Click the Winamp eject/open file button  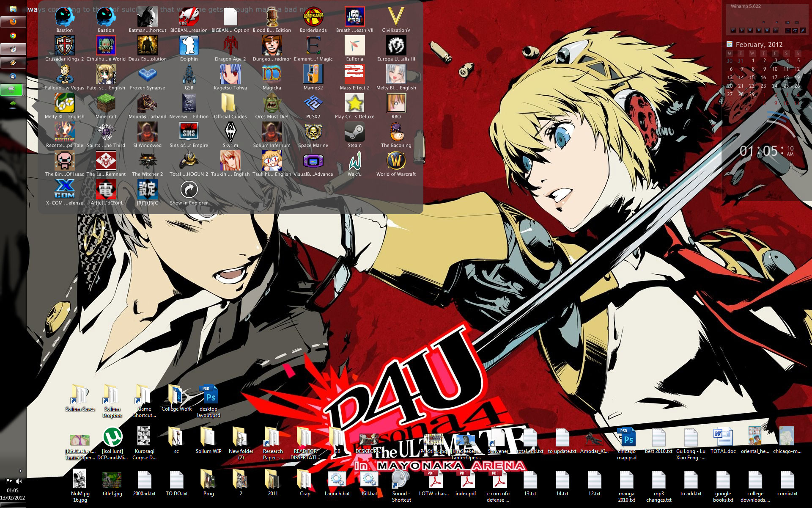click(x=776, y=30)
